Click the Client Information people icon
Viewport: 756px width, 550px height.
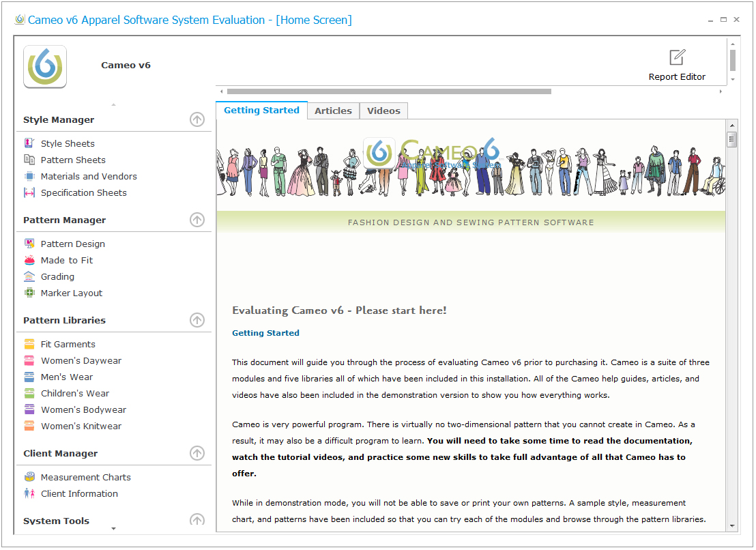pyautogui.click(x=29, y=493)
